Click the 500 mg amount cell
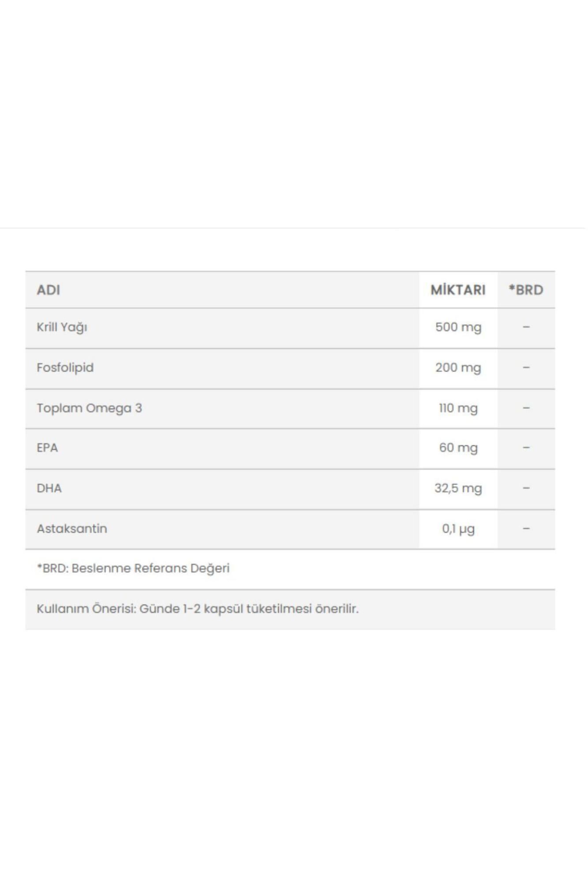The image size is (588, 882). click(x=458, y=327)
